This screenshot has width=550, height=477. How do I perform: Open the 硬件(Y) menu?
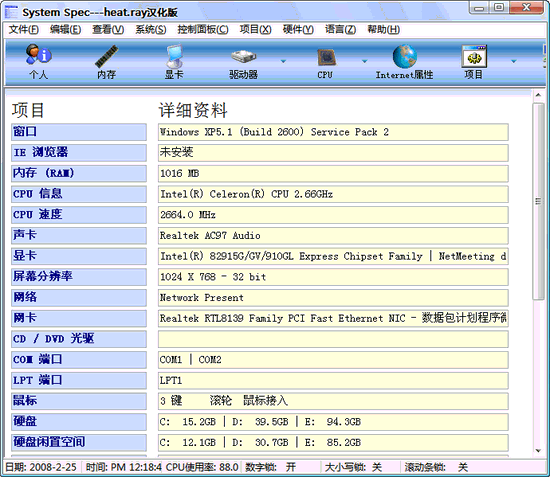tap(298, 29)
